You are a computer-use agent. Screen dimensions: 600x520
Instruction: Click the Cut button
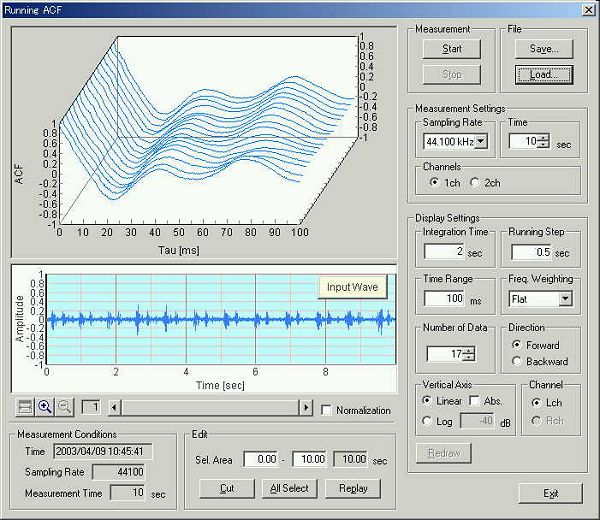[x=227, y=489]
